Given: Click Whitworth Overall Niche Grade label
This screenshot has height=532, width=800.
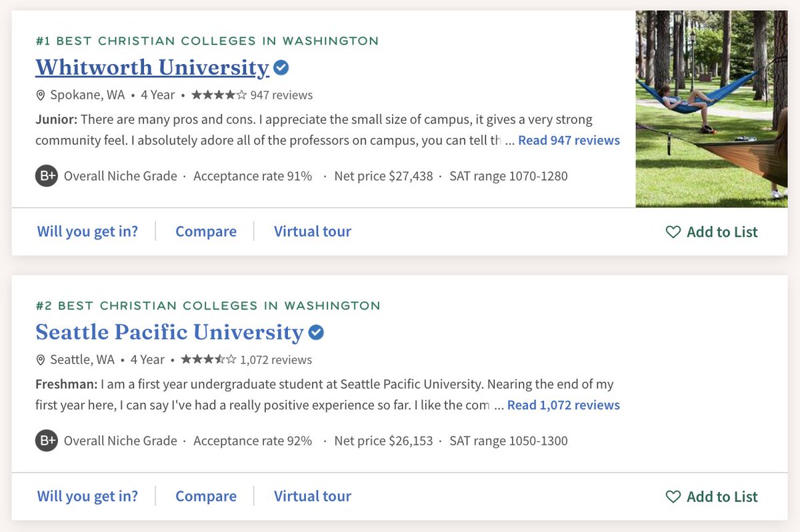Looking at the screenshot, I should (x=121, y=176).
